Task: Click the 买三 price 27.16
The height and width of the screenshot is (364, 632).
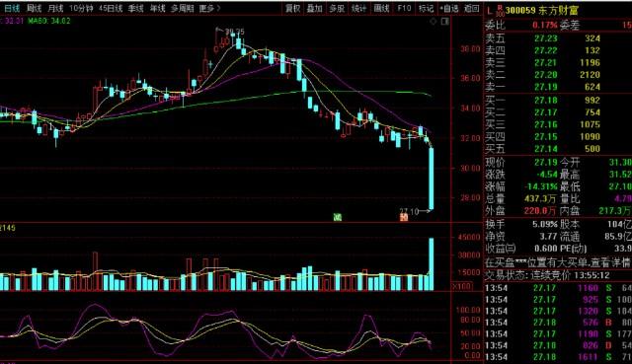Action: (x=546, y=124)
